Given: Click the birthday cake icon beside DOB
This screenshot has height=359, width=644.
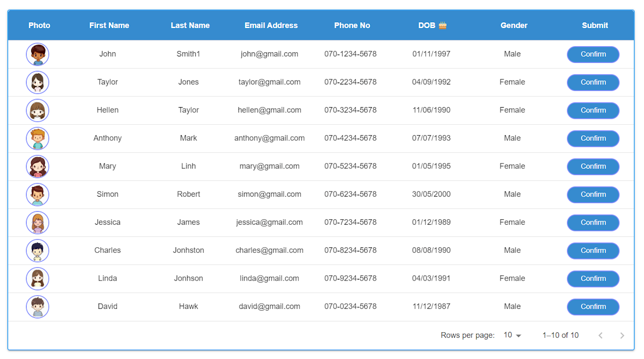Looking at the screenshot, I should coord(443,25).
